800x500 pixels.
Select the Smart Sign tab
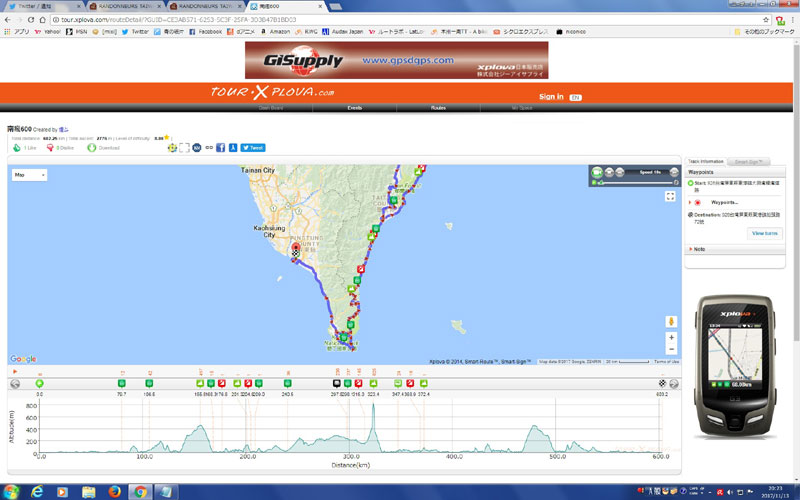point(748,162)
